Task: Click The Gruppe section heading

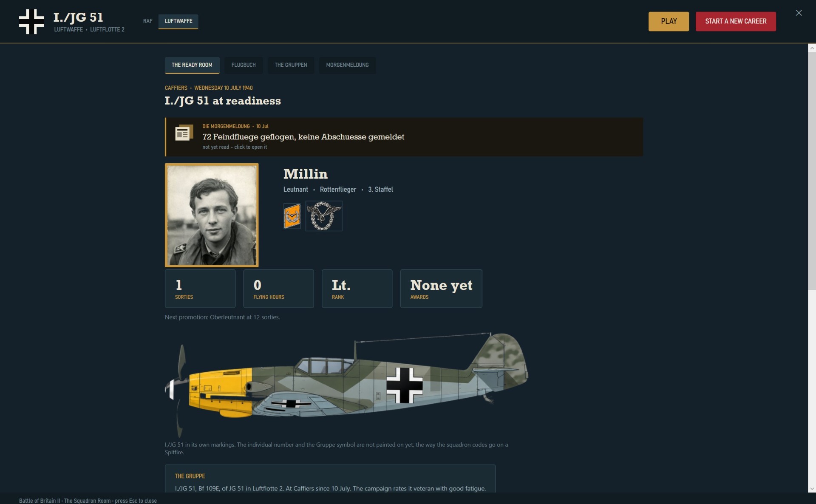Action: click(190, 476)
